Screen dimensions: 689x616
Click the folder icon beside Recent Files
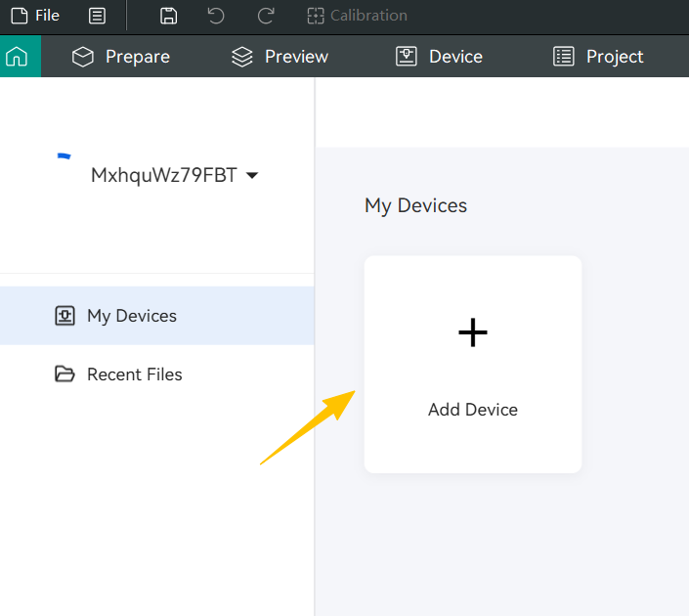pos(65,374)
